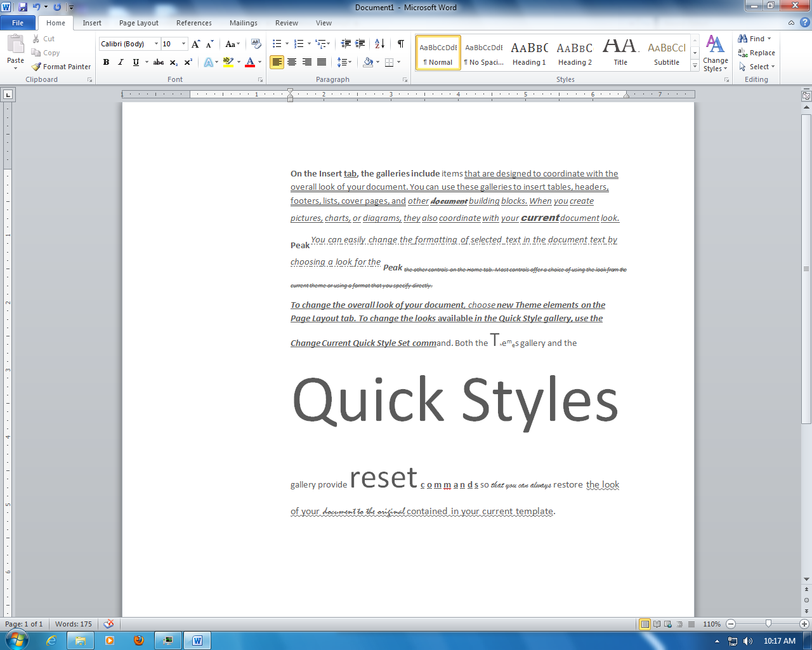
Task: Expand the font size dropdown
Action: coord(184,44)
